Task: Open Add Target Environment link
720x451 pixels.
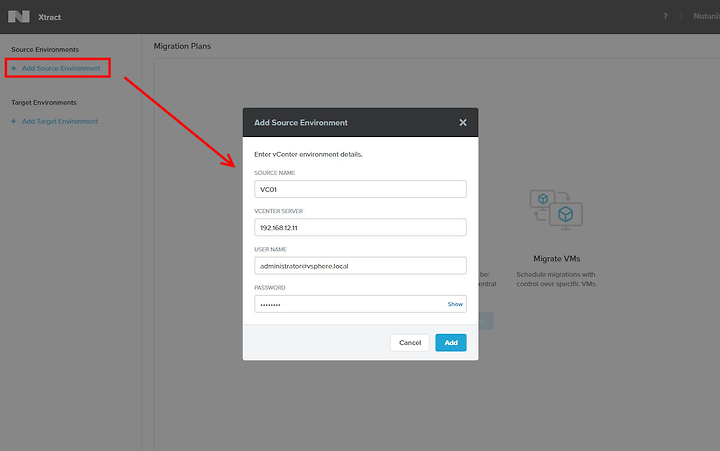Action: point(60,122)
